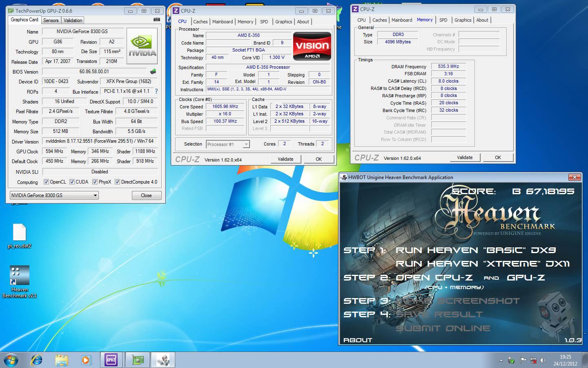588x368 pixels.
Task: Click the NVIDIA logo in GPU-Z
Action: [x=142, y=46]
